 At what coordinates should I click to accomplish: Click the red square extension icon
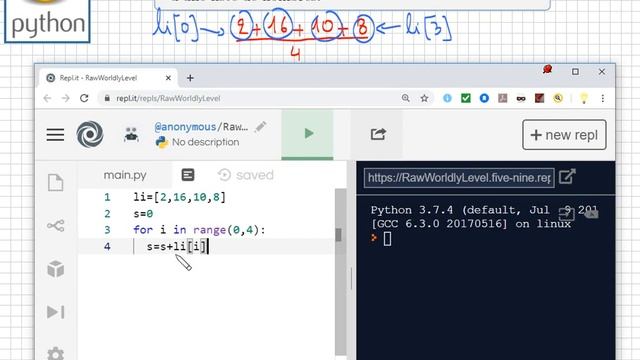click(x=539, y=98)
